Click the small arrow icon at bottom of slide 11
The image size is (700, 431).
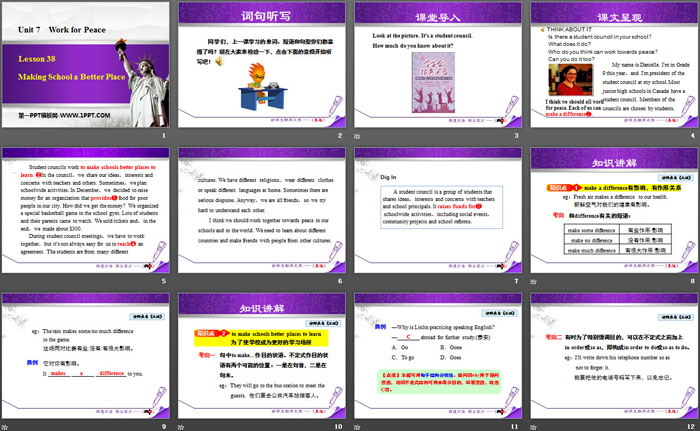(x=500, y=412)
